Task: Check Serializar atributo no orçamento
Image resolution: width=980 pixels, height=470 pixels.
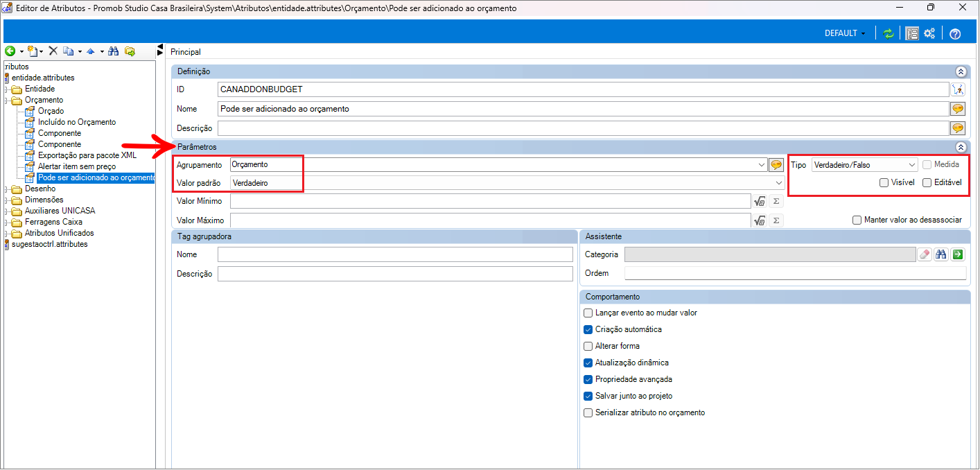Action: pos(588,412)
